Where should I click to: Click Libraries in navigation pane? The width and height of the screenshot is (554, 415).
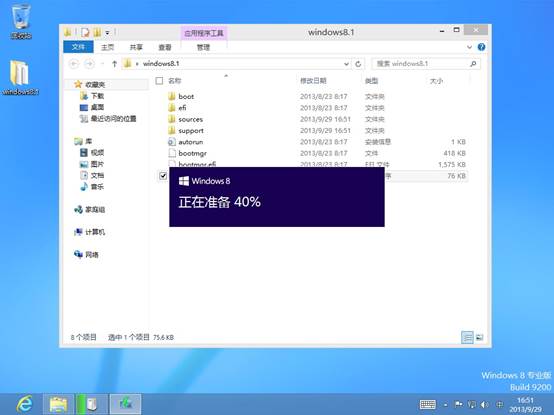(x=88, y=141)
